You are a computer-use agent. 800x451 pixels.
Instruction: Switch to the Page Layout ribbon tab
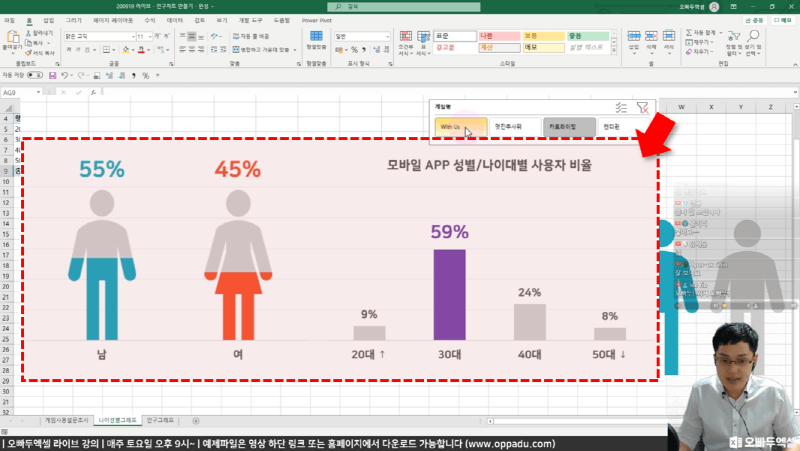[x=113, y=20]
